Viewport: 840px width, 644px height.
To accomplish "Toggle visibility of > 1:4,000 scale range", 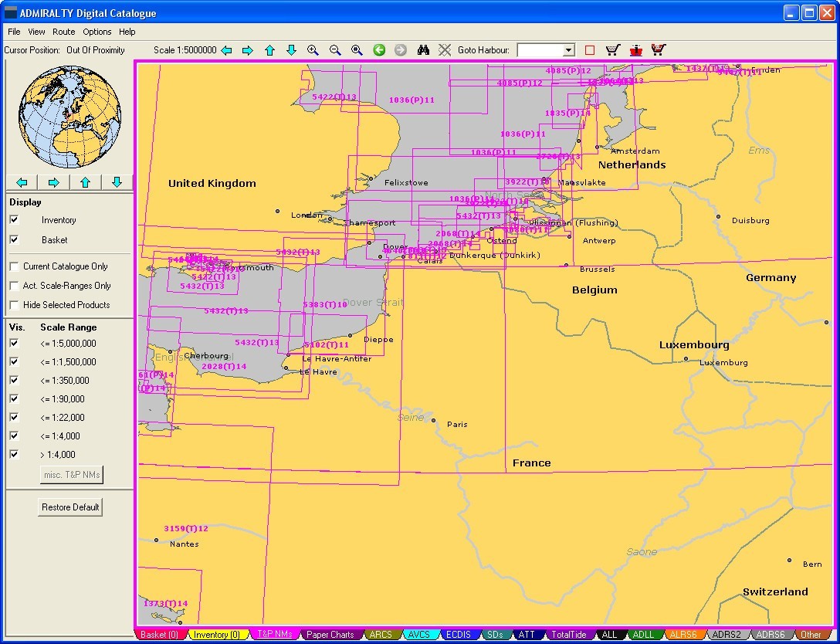I will [x=15, y=454].
